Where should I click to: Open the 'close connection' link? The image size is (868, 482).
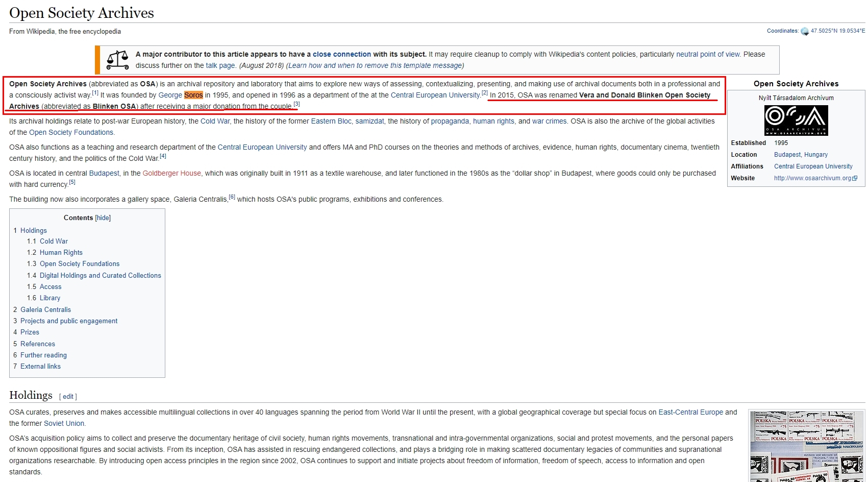[342, 54]
